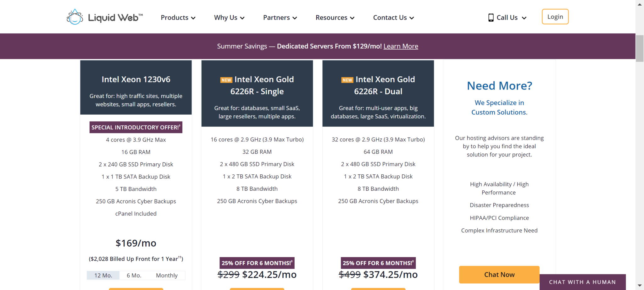Screen dimensions: 644x290
Task: Click '4 cores @ 3.9 GHz Max' spec
Action: 136,140
